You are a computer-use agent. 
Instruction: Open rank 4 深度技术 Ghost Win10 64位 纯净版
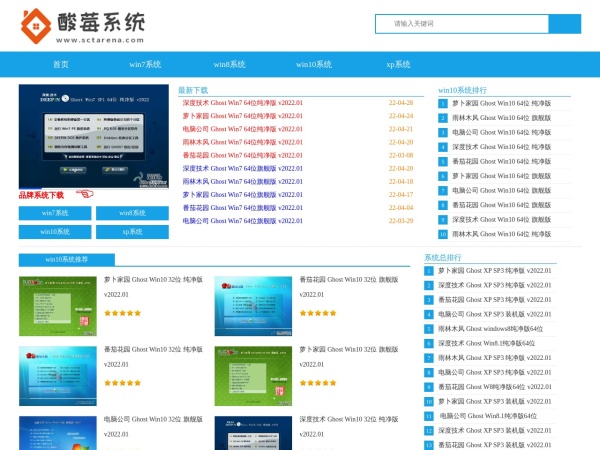(x=502, y=147)
